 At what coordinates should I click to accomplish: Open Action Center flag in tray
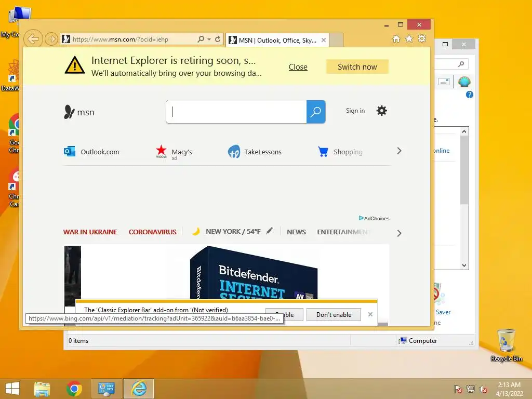458,389
